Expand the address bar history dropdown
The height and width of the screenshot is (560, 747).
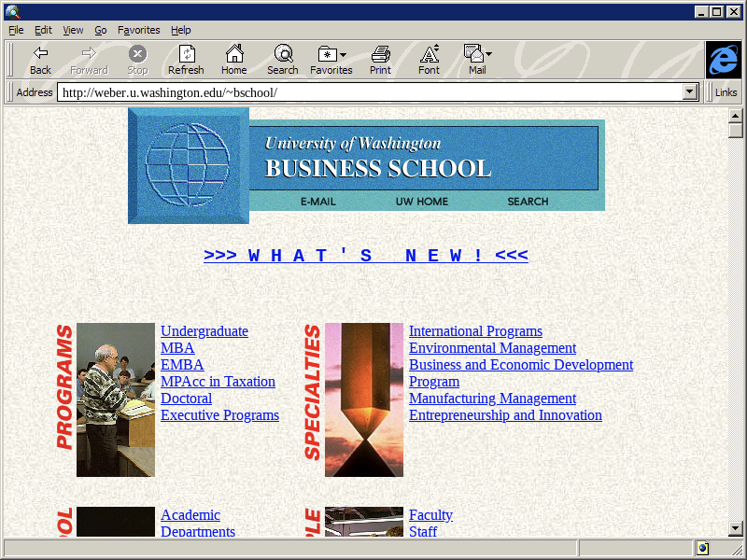(691, 92)
